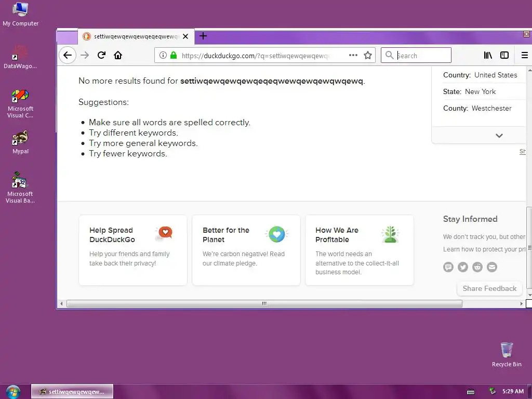This screenshot has width=532, height=399.
Task: Click the globe heart icon
Action: (277, 234)
